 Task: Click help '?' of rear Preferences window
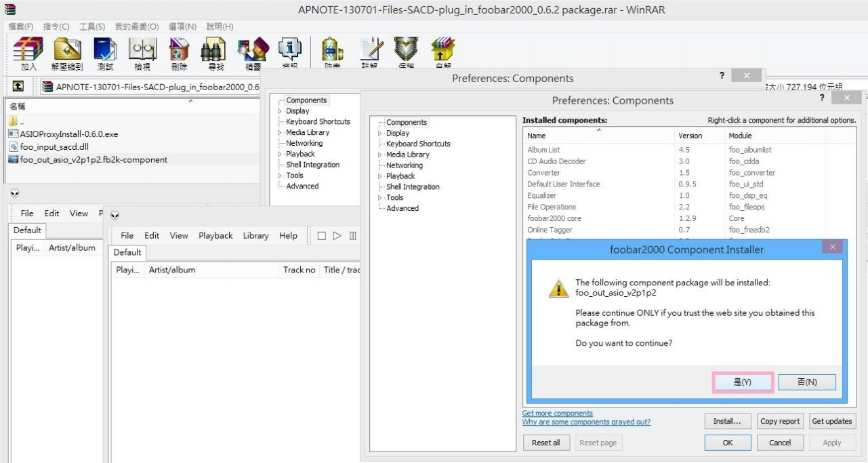tap(722, 75)
